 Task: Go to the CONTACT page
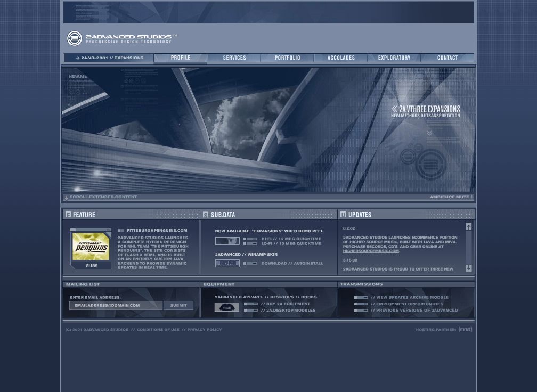click(x=447, y=58)
